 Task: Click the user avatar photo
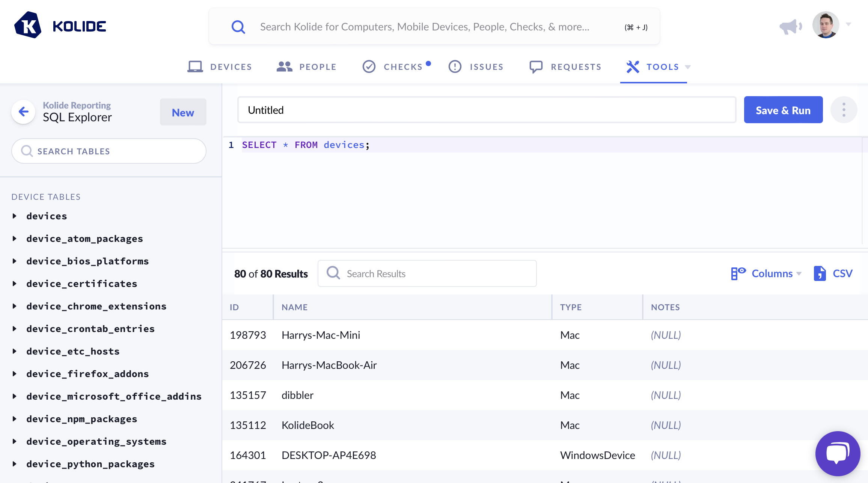pyautogui.click(x=826, y=25)
